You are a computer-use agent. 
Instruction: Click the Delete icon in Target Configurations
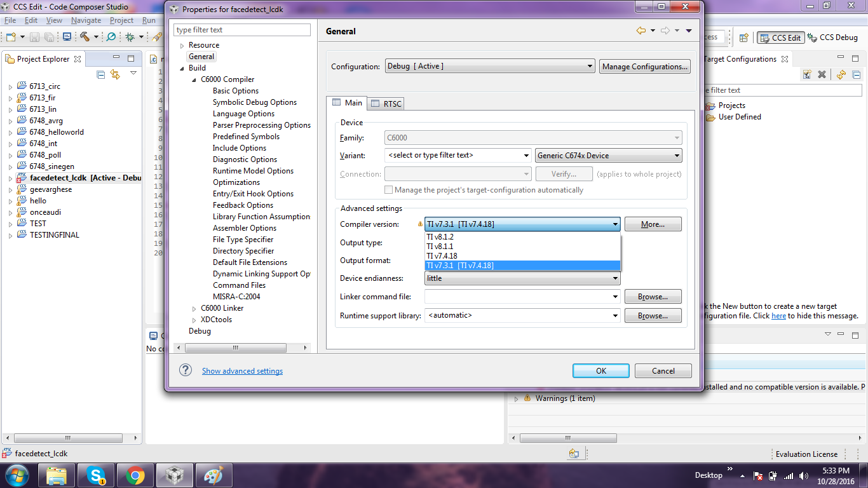coord(822,74)
